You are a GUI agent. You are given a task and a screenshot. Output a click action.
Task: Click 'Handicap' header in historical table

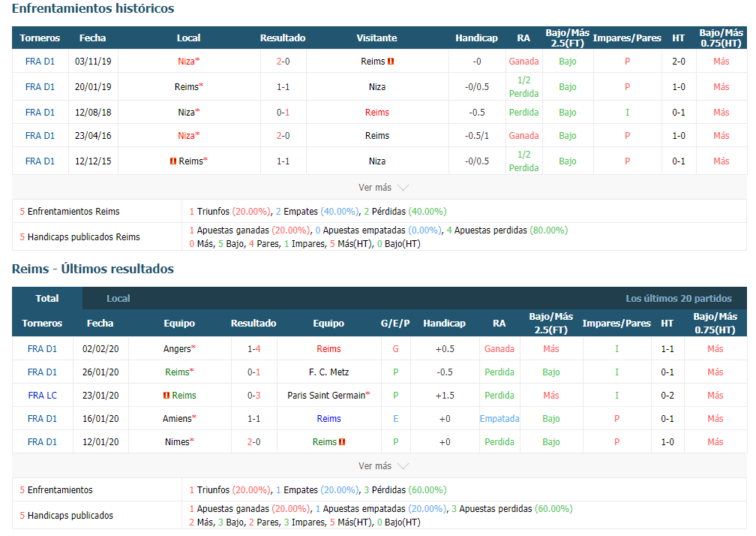coord(477,38)
